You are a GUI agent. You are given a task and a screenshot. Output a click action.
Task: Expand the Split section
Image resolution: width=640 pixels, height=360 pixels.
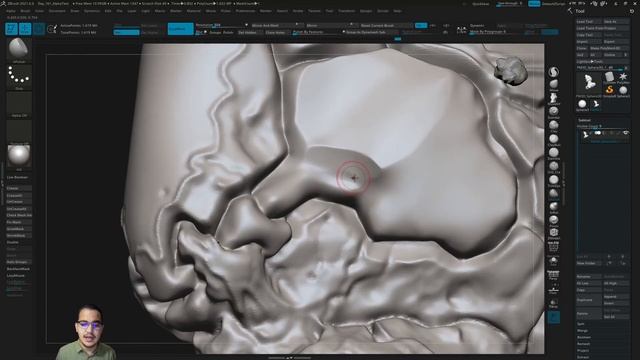point(581,324)
